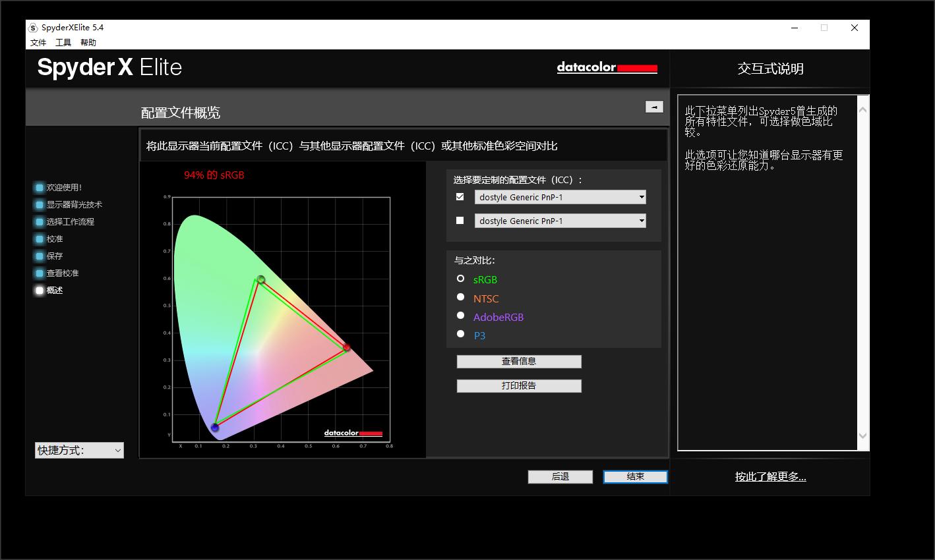935x560 pixels.
Task: Click the step indicator icon beside 显示器背光技术
Action: pos(40,205)
